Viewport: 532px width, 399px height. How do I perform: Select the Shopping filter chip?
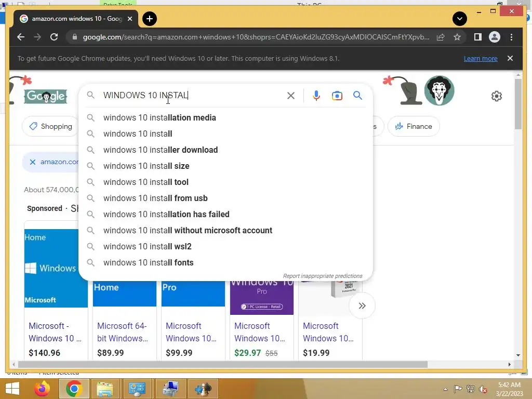[x=50, y=126]
